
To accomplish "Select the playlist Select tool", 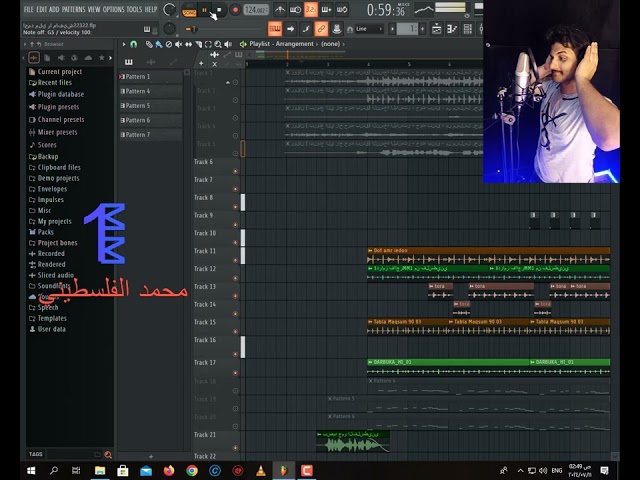I will (x=208, y=44).
